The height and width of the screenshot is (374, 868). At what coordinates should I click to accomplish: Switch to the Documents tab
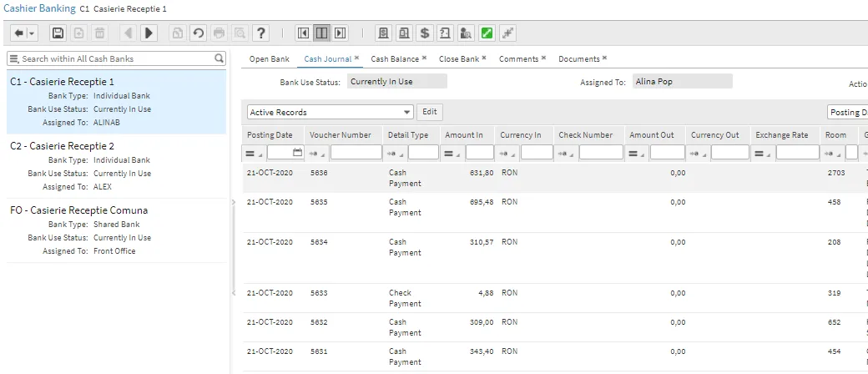(x=579, y=58)
